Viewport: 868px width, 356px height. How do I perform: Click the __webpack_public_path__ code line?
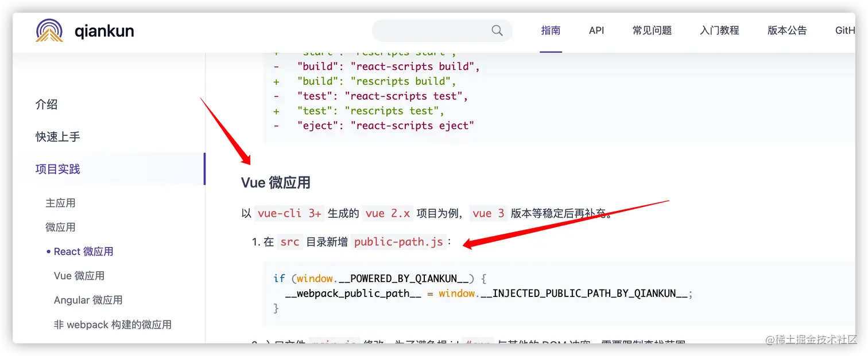489,294
